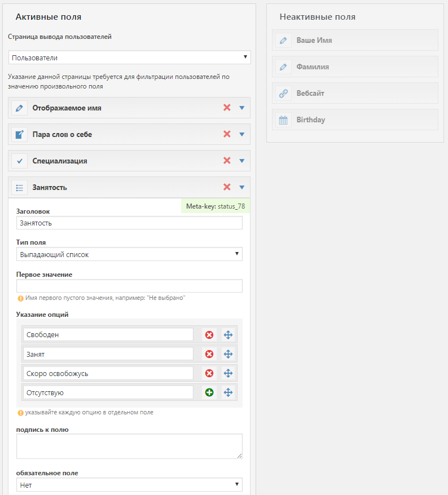
Task: Click the list icon next to Занятость
Action: point(19,188)
